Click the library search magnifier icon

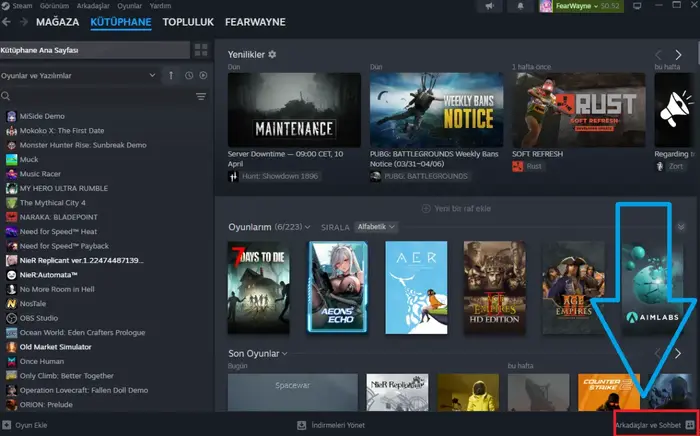tap(5, 96)
